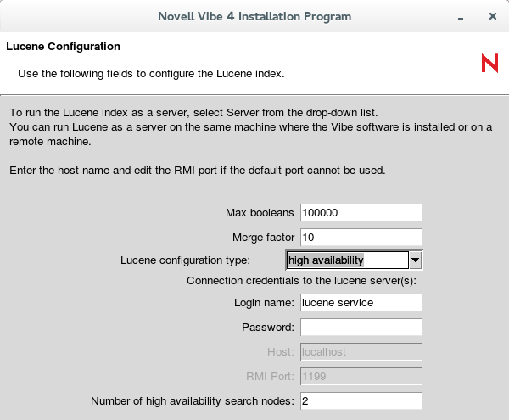Focus the Merge factor text field
This screenshot has height=420, width=509.
click(x=361, y=237)
